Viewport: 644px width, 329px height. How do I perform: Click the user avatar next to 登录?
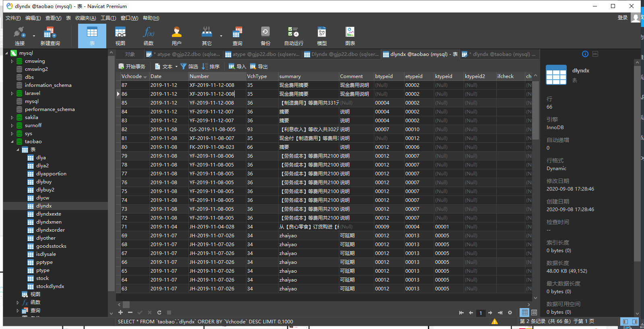click(x=635, y=18)
